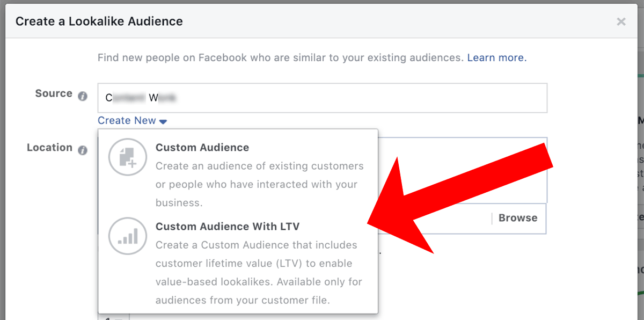Viewport: 644px width, 320px height.
Task: Click the Source info icon
Action: [x=82, y=97]
